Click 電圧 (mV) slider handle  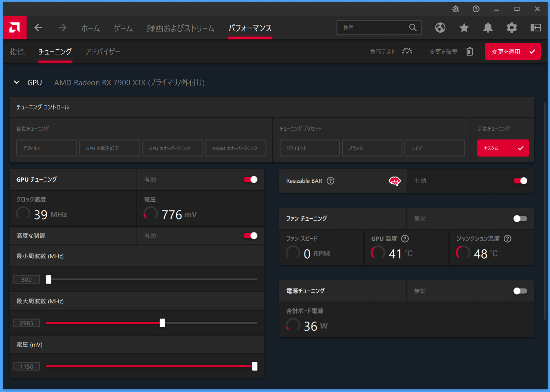pos(255,366)
